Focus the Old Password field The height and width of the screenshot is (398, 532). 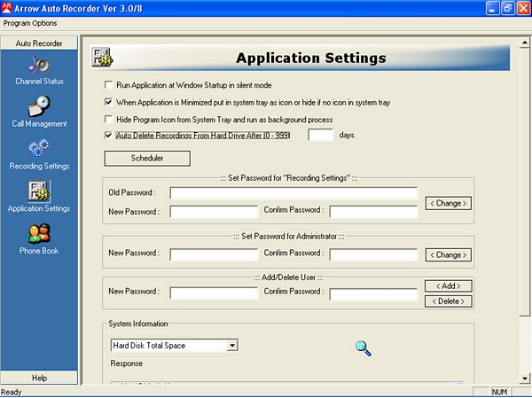pyautogui.click(x=293, y=193)
